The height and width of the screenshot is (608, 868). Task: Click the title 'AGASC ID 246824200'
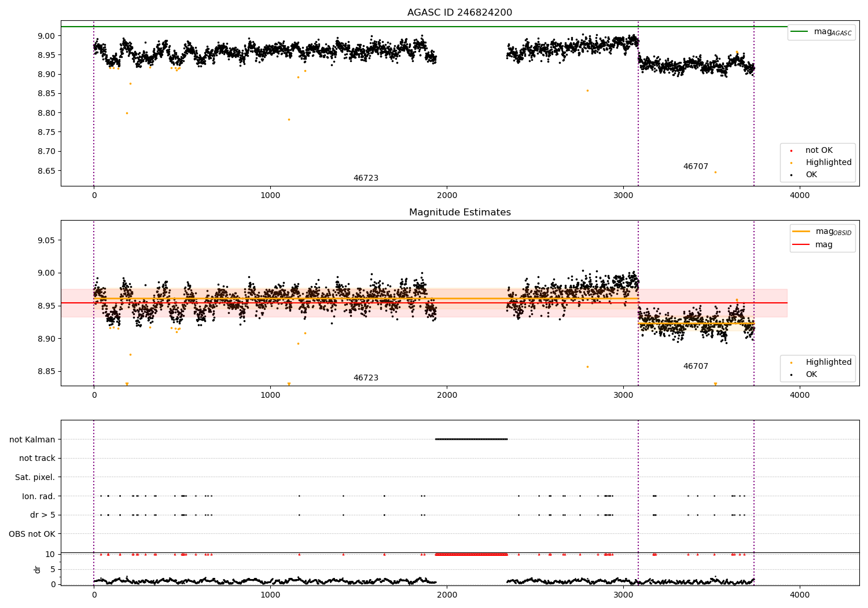pos(459,13)
